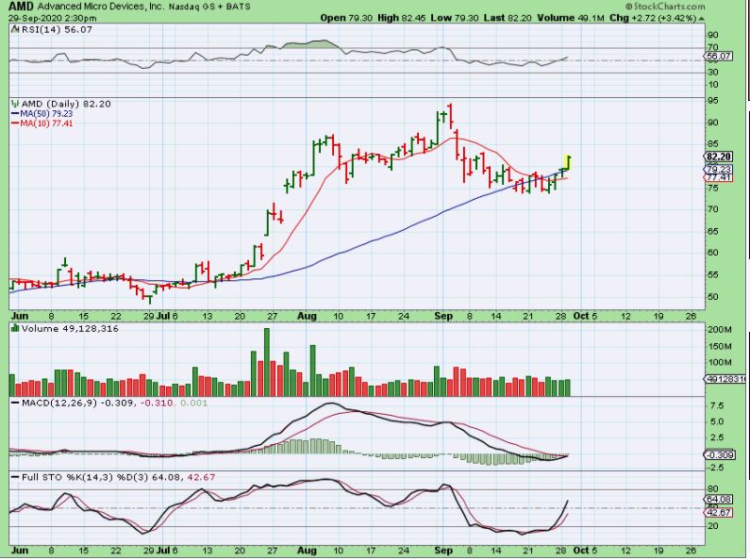Click the 65 label on price axis
The height and width of the screenshot is (560, 750).
713,231
